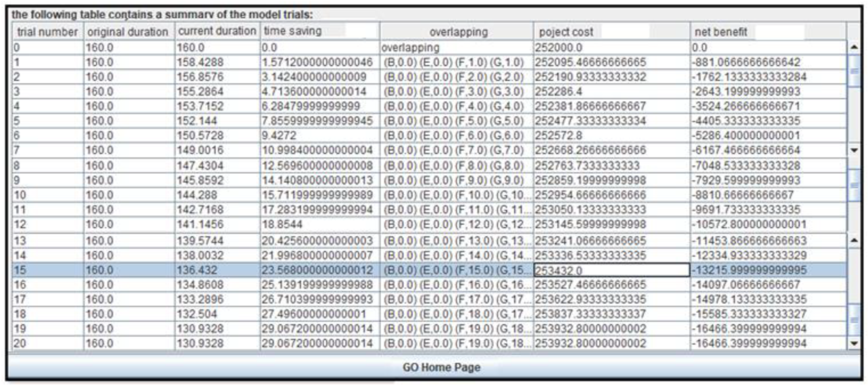Select project cost cell of trial 11

pyautogui.click(x=612, y=210)
